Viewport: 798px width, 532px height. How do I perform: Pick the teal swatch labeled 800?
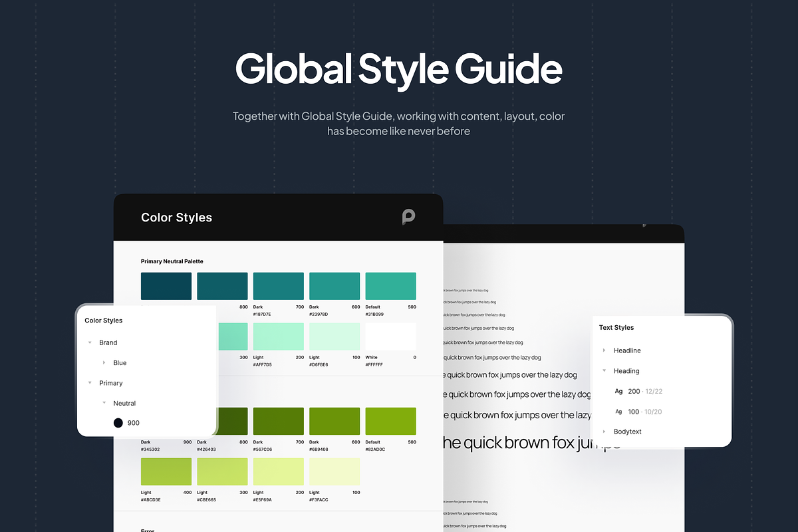point(222,286)
